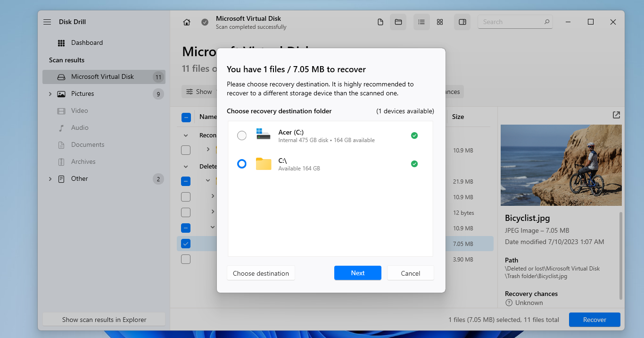The width and height of the screenshot is (644, 338).
Task: Click the Video category icon
Action: point(61,111)
